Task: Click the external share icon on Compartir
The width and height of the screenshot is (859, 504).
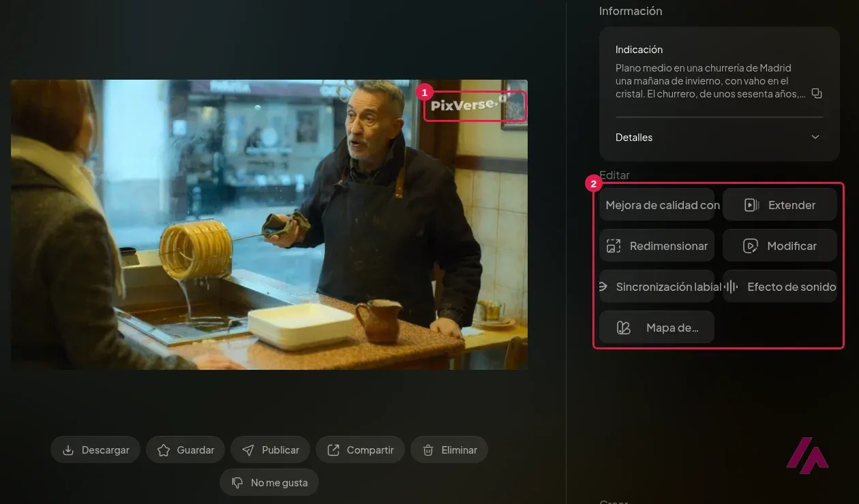Action: coord(333,450)
